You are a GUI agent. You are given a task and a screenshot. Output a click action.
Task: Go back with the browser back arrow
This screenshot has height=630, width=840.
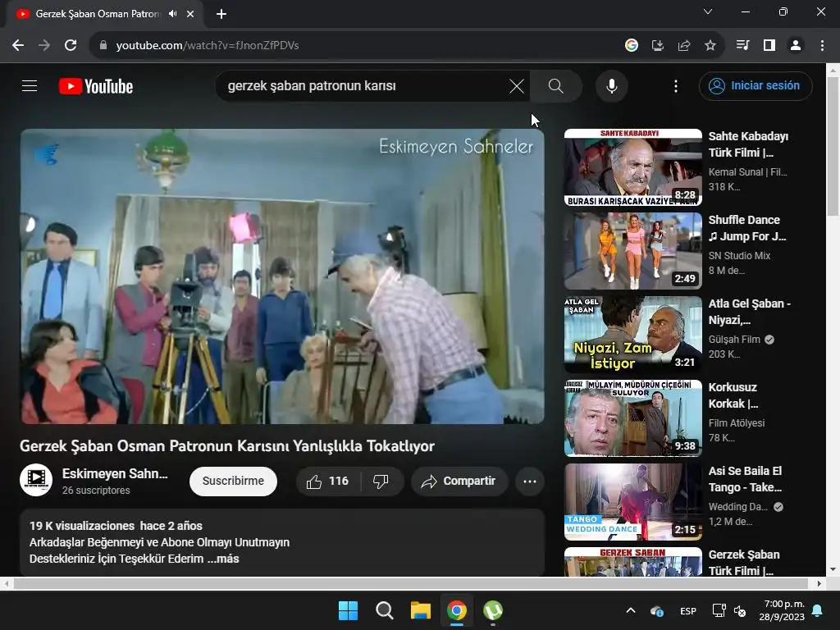(18, 45)
